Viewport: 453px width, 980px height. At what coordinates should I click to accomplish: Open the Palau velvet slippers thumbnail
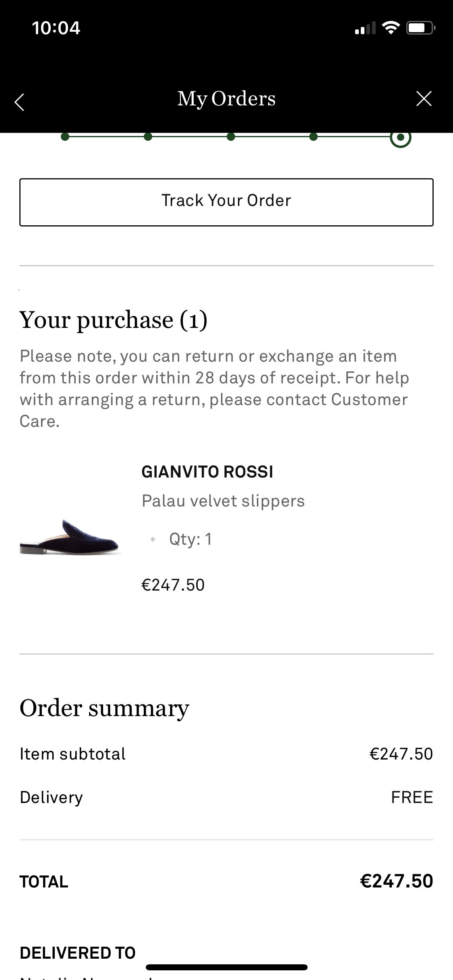click(x=70, y=537)
